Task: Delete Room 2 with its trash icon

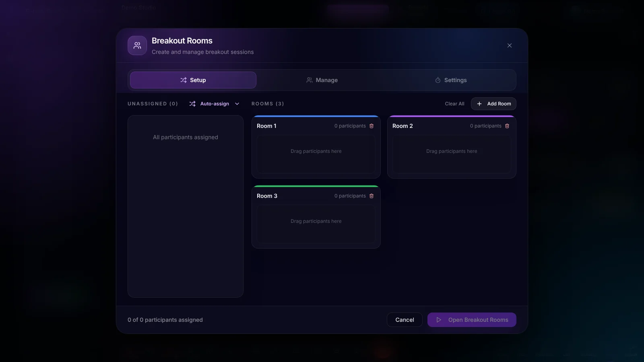Action: 507,126
